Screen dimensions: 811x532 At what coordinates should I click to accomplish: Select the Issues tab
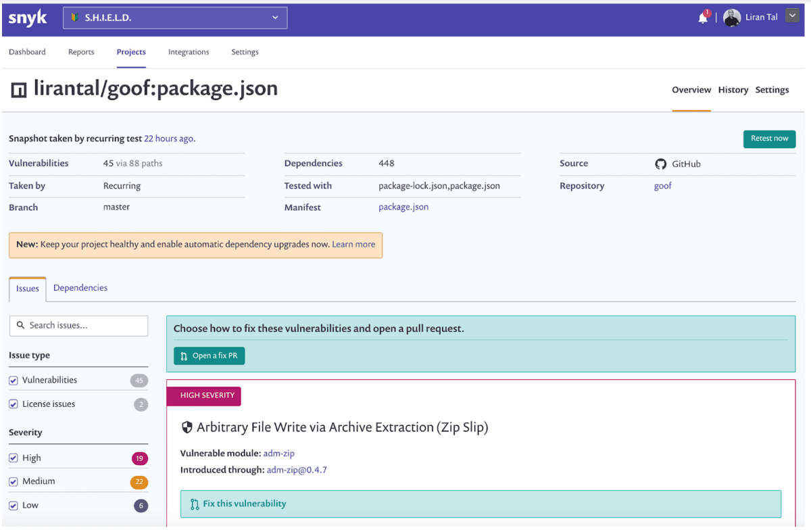click(x=28, y=289)
